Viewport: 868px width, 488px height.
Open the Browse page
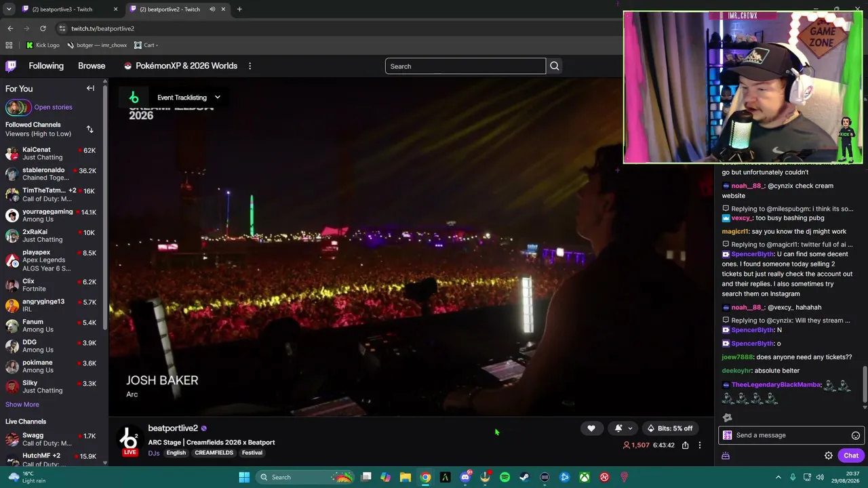(92, 66)
